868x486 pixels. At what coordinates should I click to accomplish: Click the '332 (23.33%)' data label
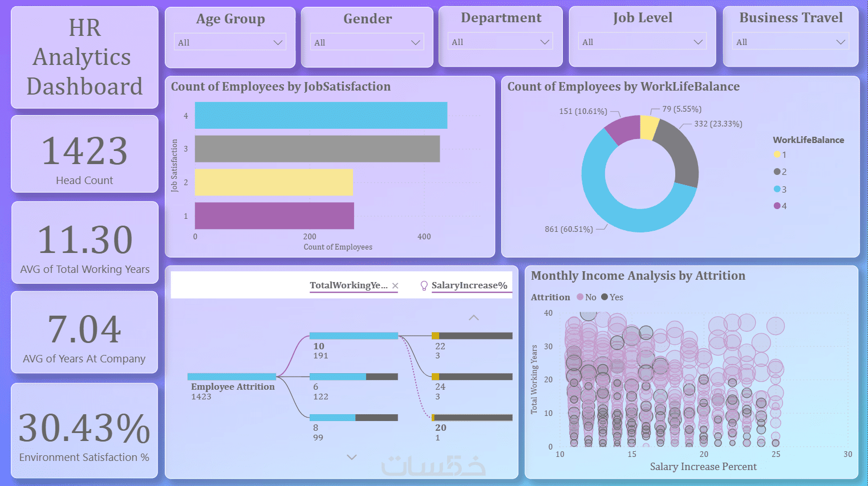tap(718, 124)
